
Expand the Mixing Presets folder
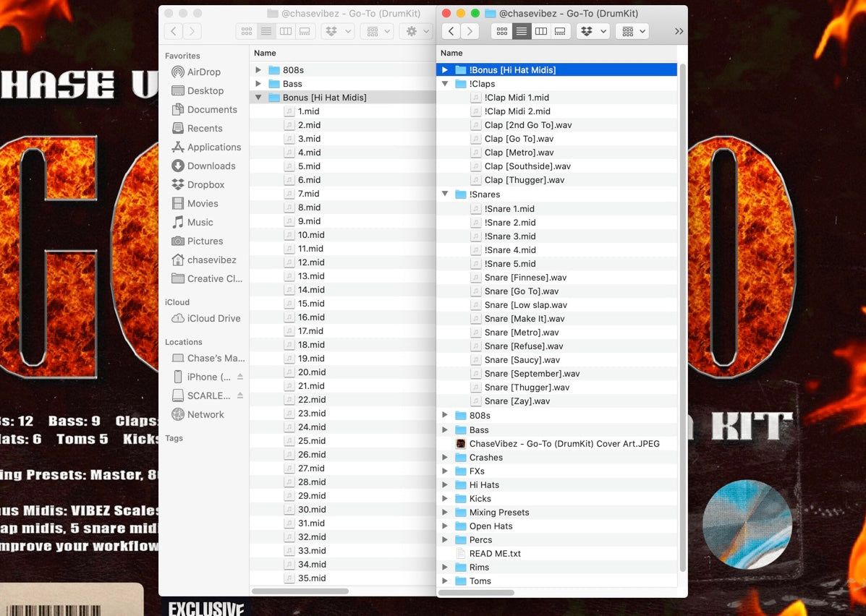point(445,512)
